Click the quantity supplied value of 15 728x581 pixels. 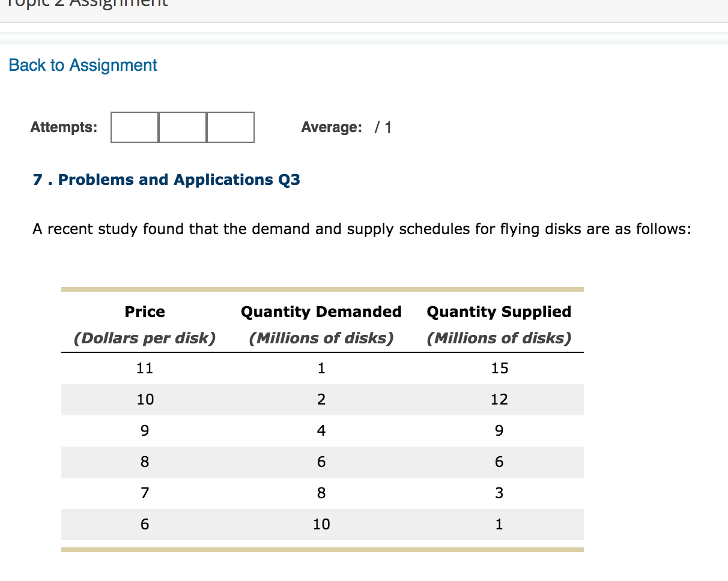click(499, 368)
